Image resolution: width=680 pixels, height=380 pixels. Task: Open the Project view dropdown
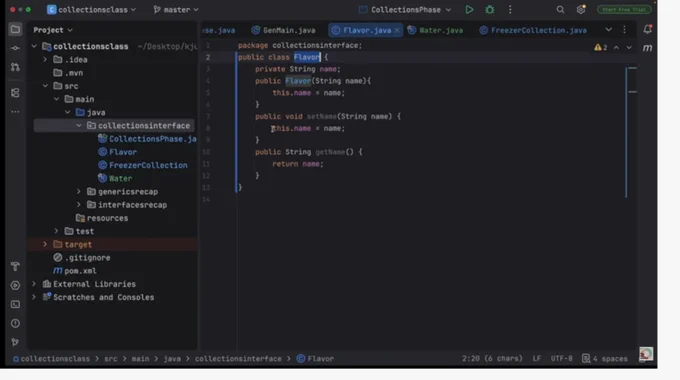tap(53, 30)
